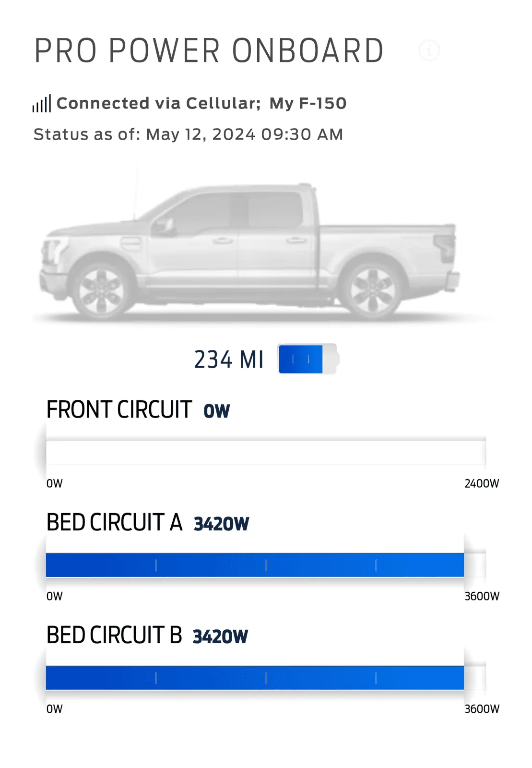
Task: Select the BED CIRCUIT B heading
Action: click(114, 636)
